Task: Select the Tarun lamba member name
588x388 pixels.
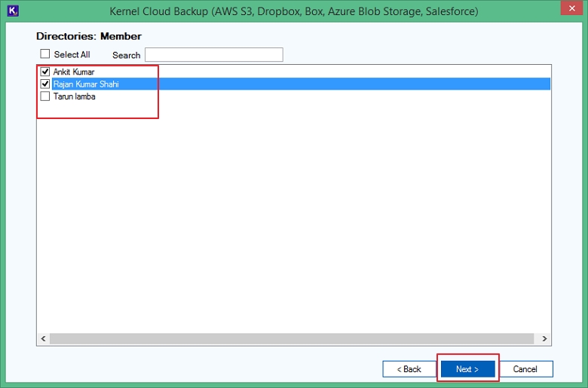Action: 74,96
